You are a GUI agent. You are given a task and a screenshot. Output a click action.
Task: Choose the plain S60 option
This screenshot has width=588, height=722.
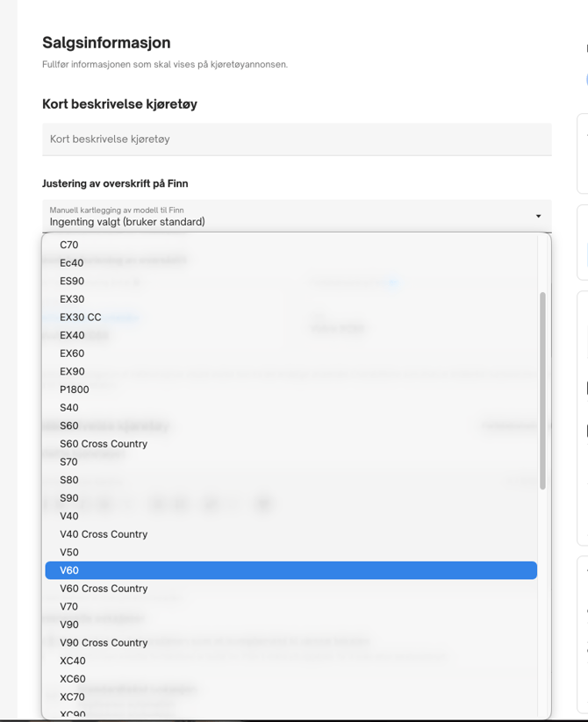click(69, 425)
